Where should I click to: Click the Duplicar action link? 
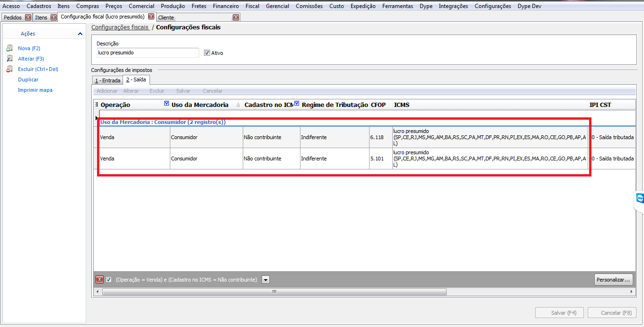[x=28, y=80]
